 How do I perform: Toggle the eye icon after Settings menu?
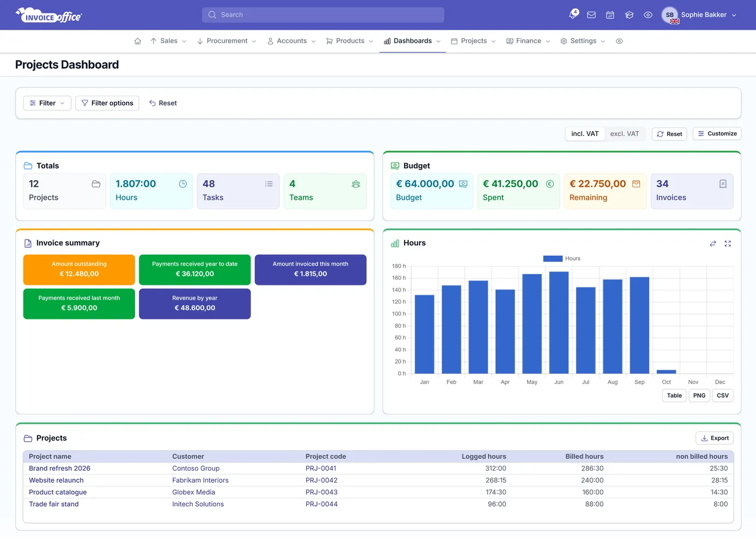(x=619, y=41)
